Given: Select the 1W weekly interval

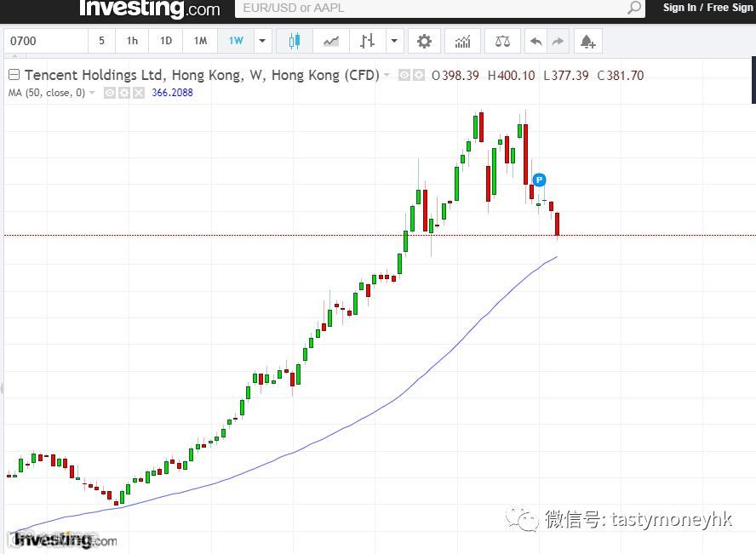Looking at the screenshot, I should click(x=236, y=41).
